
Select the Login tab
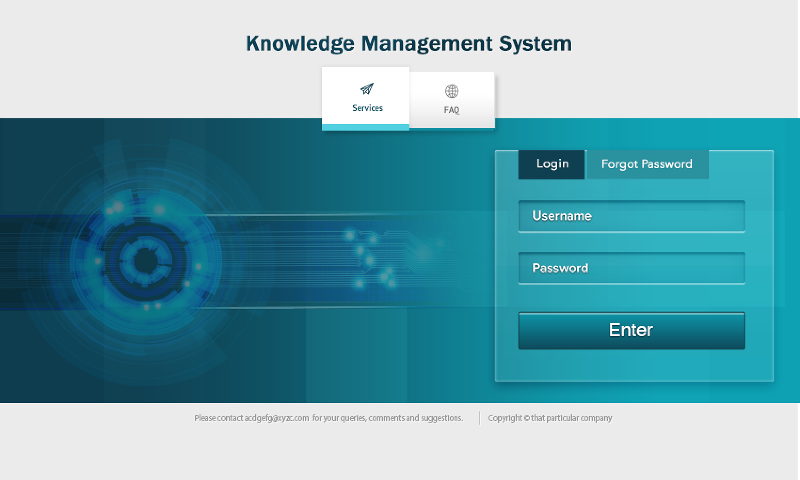(551, 164)
